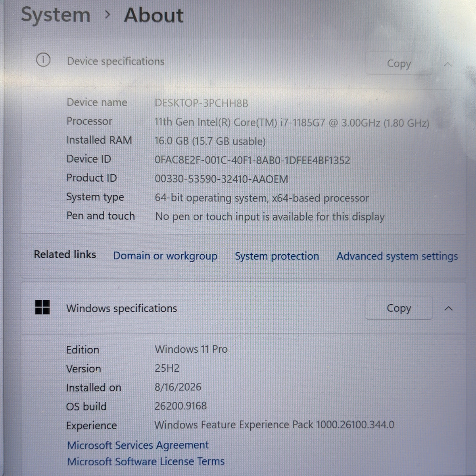Collapse the Windows specifications section
The width and height of the screenshot is (476, 476).
click(x=448, y=309)
